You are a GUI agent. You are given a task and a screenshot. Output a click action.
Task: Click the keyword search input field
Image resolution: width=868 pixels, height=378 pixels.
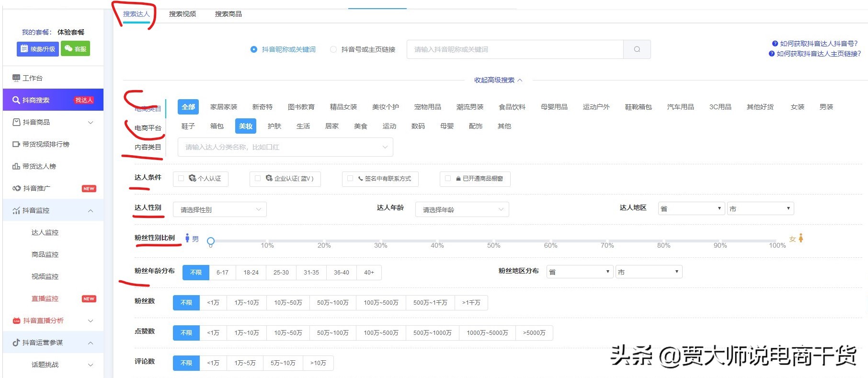point(515,49)
